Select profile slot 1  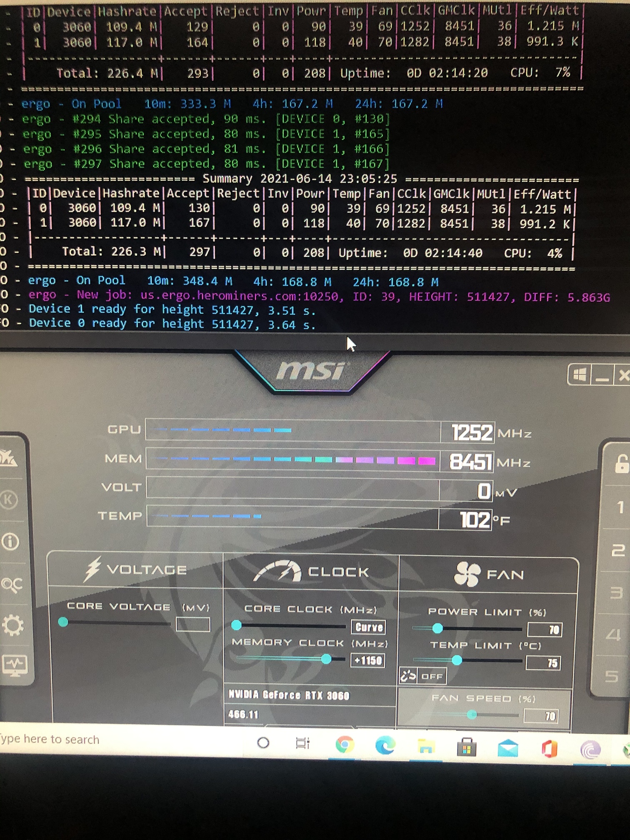tap(620, 507)
